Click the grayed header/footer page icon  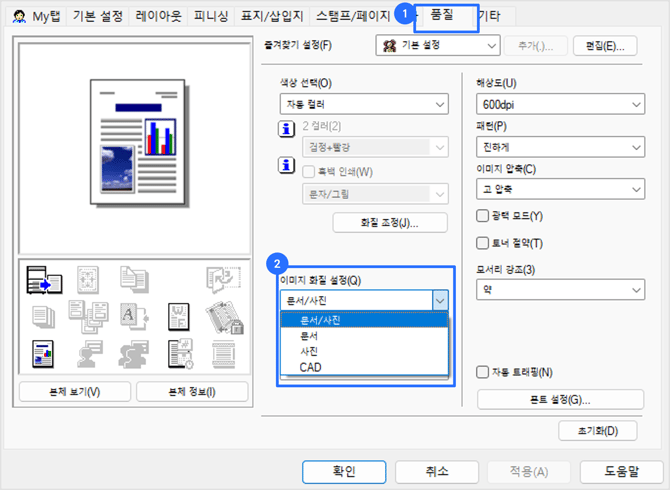click(223, 354)
